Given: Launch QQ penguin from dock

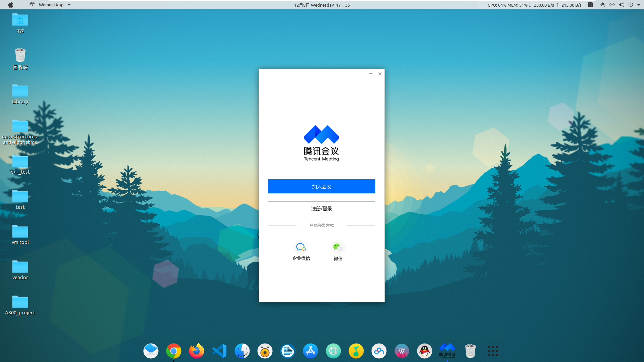Looking at the screenshot, I should (x=425, y=351).
